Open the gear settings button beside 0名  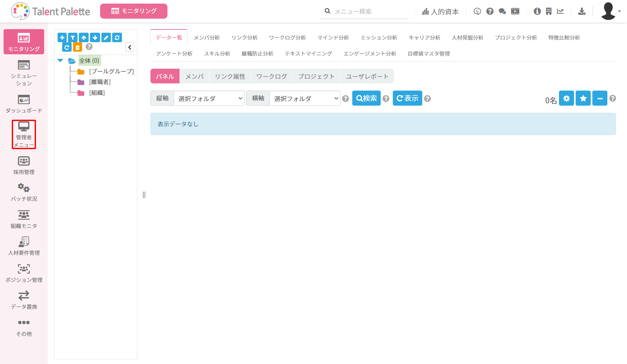[x=566, y=98]
